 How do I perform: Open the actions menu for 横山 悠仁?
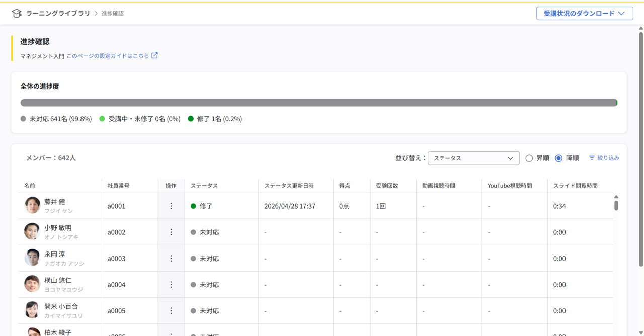[171, 285]
